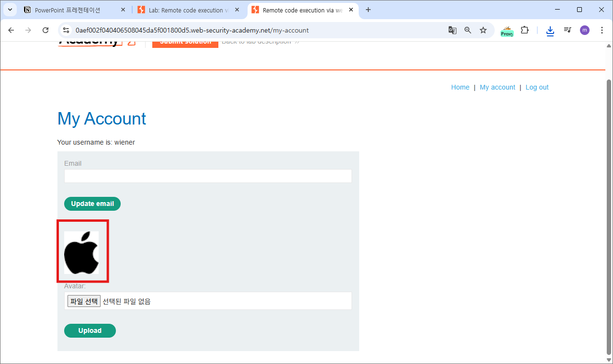Click the My Account heading
613x364 pixels.
pos(102,119)
